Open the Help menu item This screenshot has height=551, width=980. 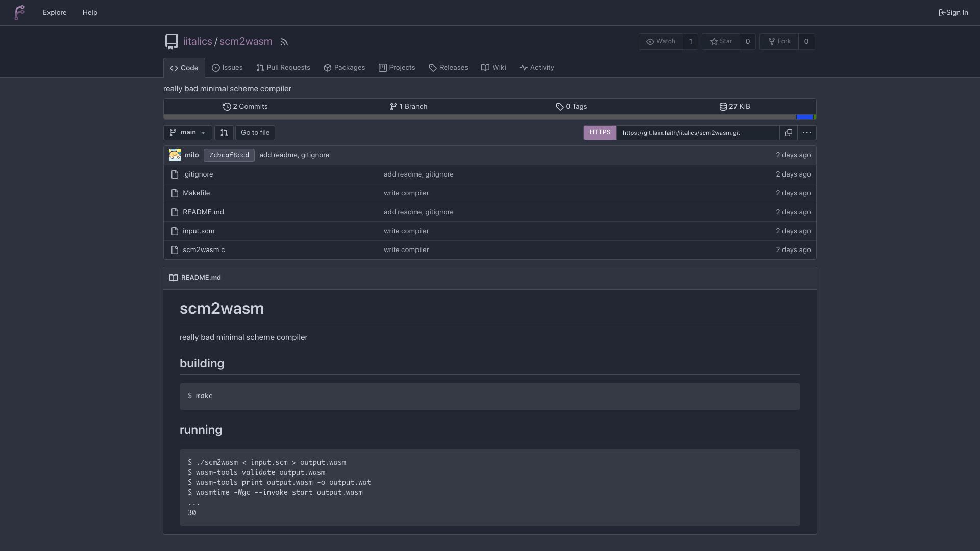pos(90,13)
